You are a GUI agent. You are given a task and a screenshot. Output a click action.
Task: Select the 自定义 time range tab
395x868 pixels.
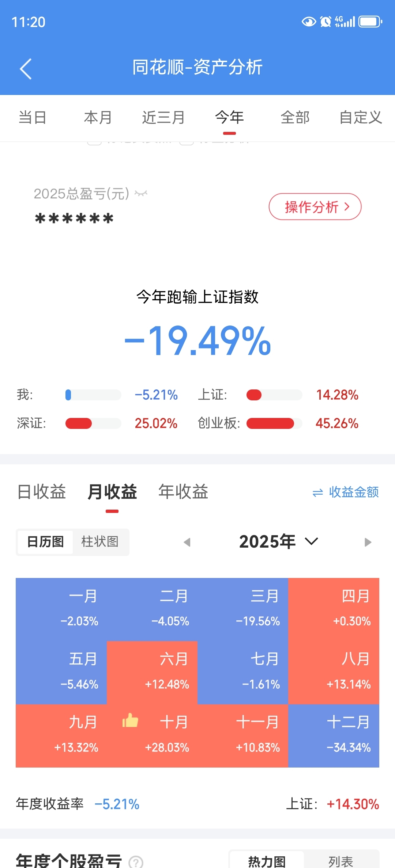[x=360, y=118]
